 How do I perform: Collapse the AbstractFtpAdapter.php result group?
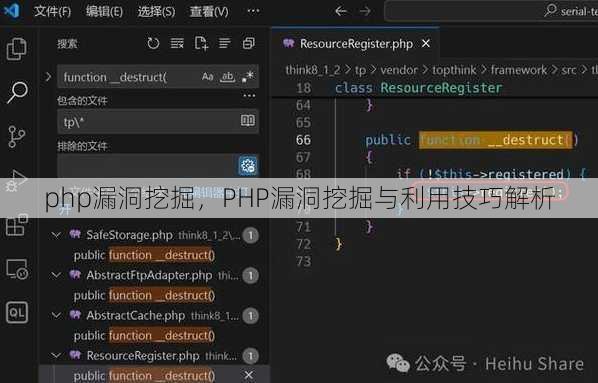56,275
